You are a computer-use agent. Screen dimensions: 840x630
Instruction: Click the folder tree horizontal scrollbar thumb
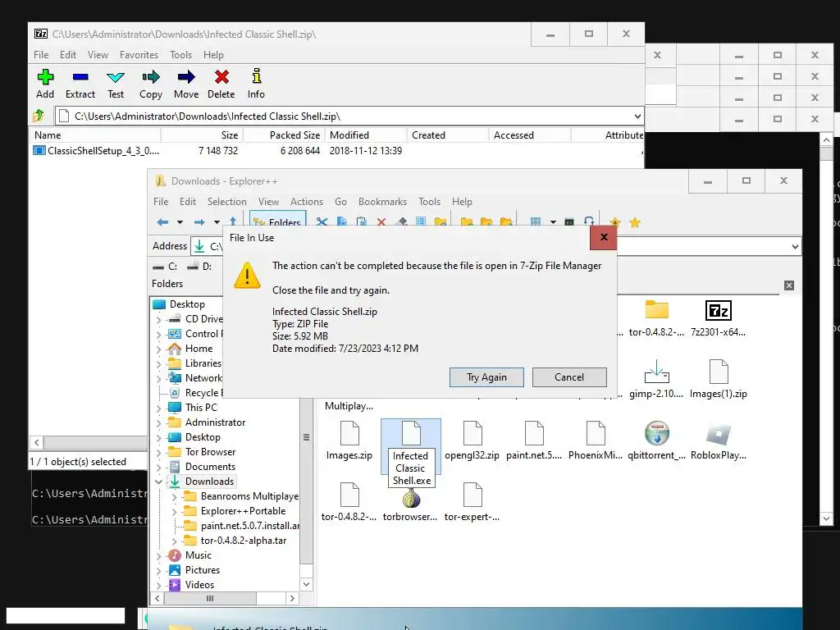coord(210,598)
